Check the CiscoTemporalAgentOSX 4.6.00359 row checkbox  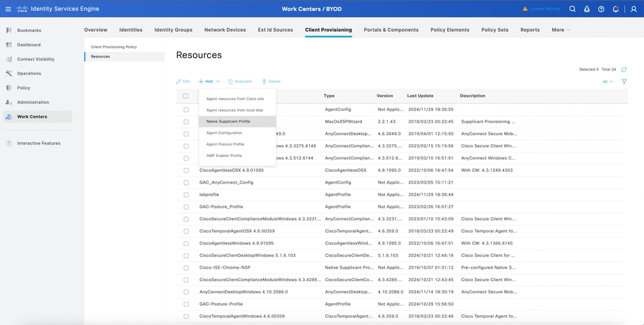[186, 231]
